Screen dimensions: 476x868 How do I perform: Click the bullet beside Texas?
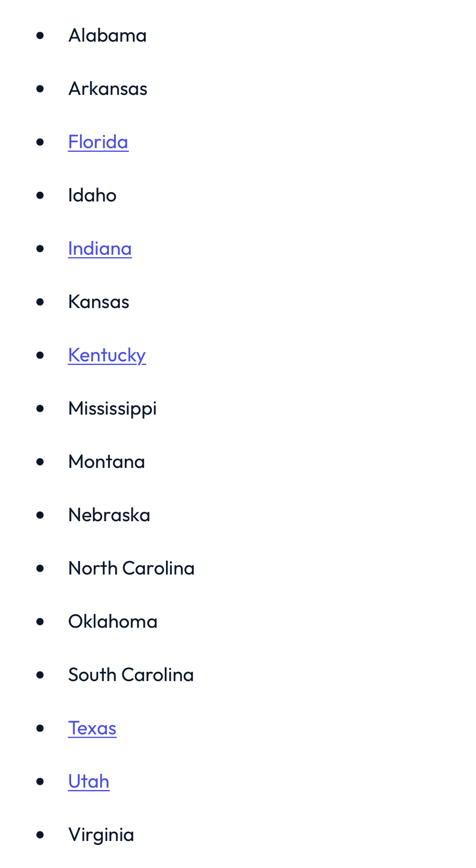click(40, 728)
